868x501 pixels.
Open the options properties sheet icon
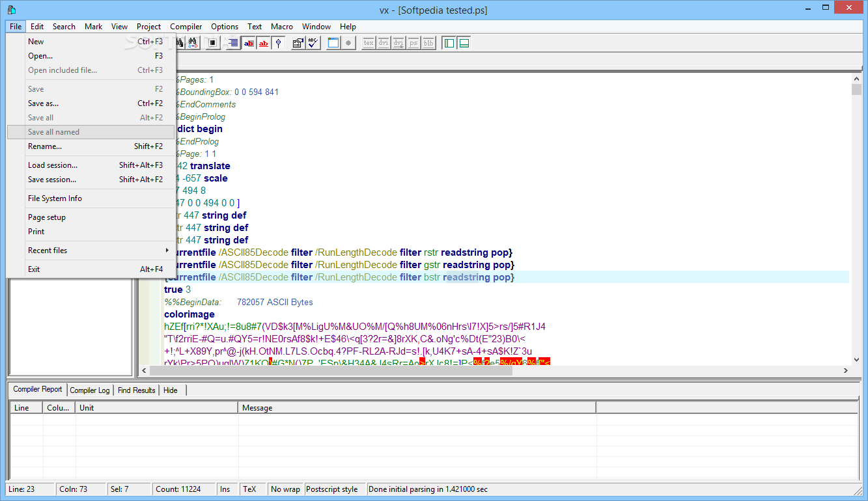298,43
